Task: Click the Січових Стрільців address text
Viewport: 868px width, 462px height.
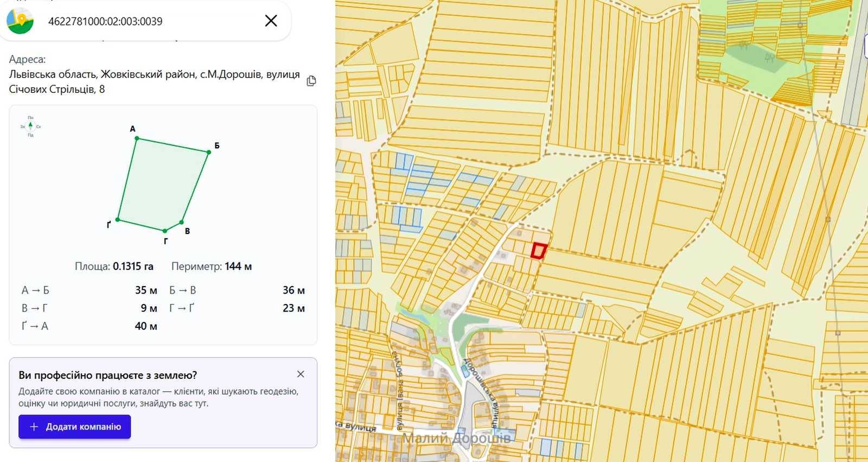Action: (56, 89)
